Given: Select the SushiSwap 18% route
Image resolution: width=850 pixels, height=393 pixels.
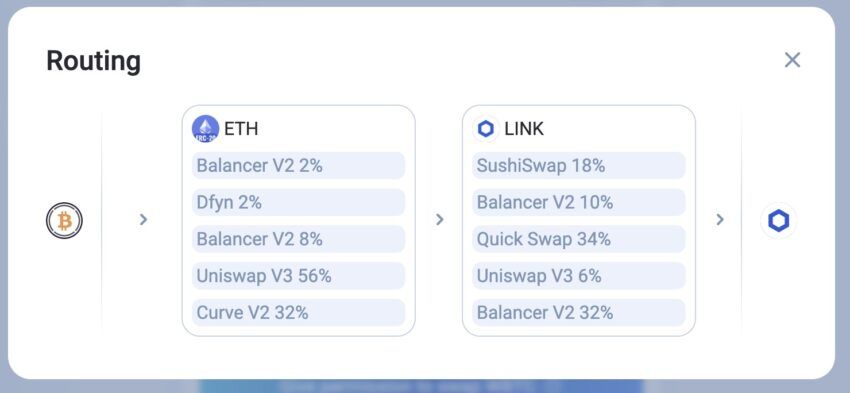Looking at the screenshot, I should click(579, 165).
